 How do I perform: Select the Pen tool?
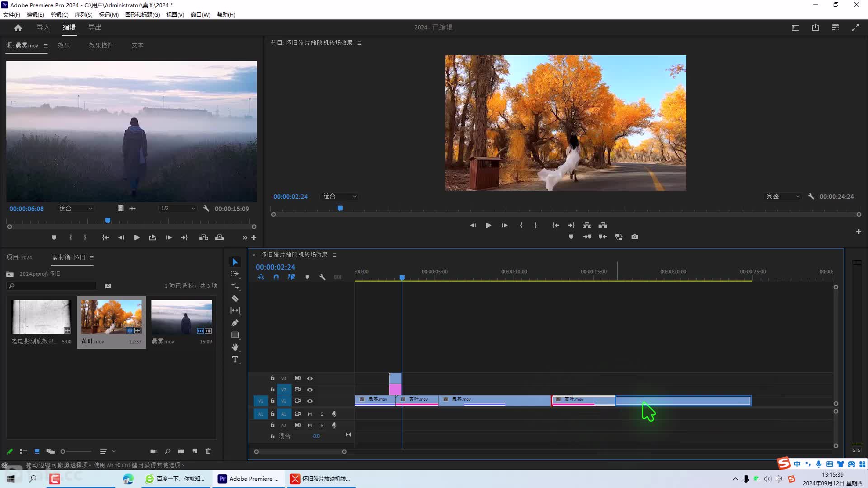(x=235, y=323)
